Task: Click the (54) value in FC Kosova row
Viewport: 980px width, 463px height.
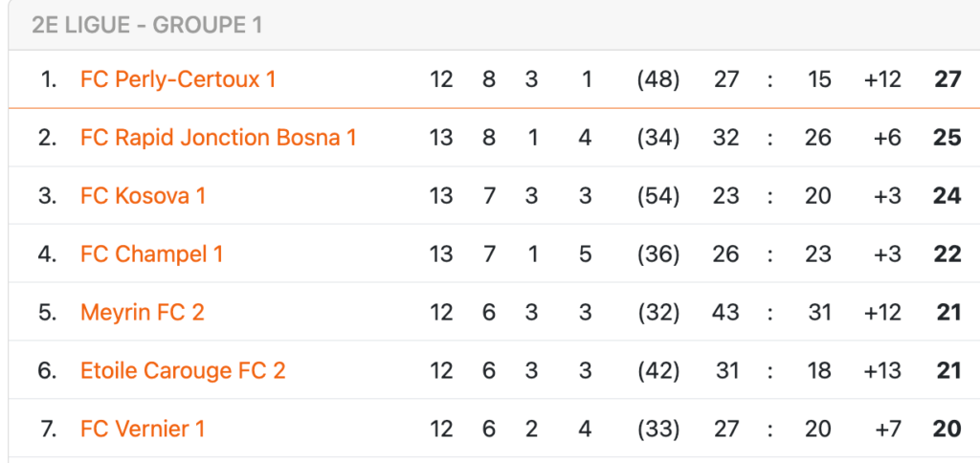Action: click(658, 195)
